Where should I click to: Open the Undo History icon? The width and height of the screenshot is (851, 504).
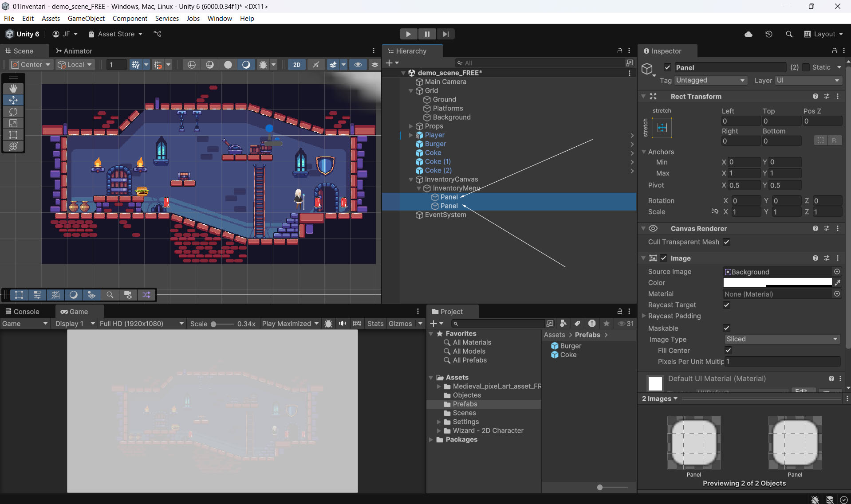[768, 34]
